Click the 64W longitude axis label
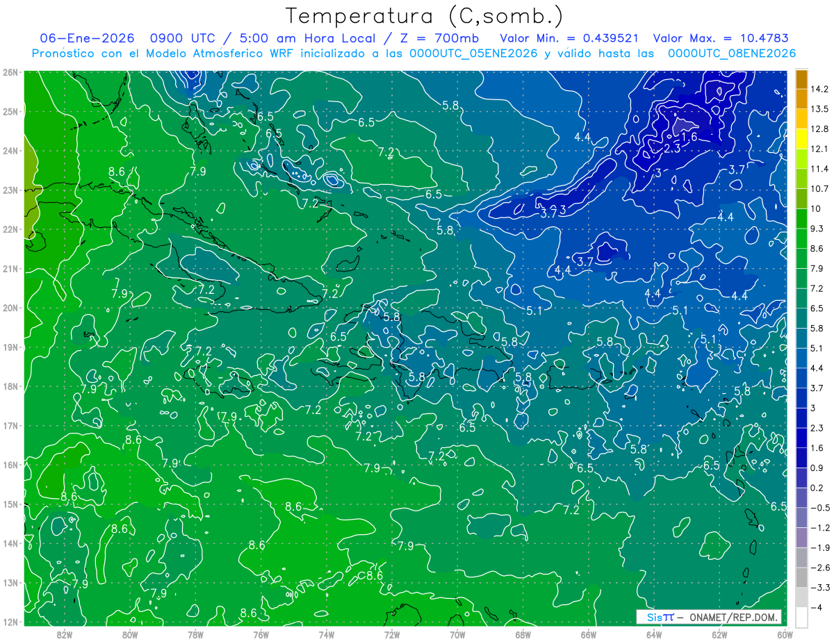Viewport: 834px width, 644px height. pyautogui.click(x=654, y=634)
